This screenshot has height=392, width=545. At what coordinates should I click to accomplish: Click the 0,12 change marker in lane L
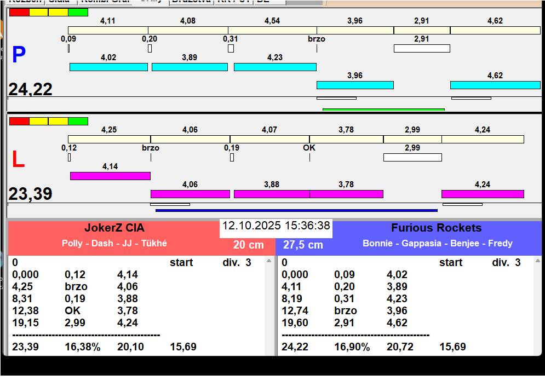69,158
